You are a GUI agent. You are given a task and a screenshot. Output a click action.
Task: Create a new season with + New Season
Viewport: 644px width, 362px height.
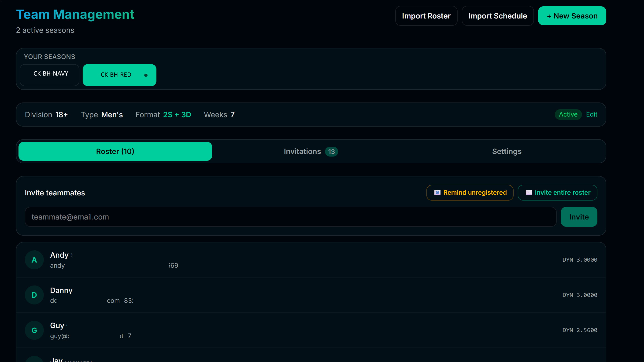pos(572,16)
